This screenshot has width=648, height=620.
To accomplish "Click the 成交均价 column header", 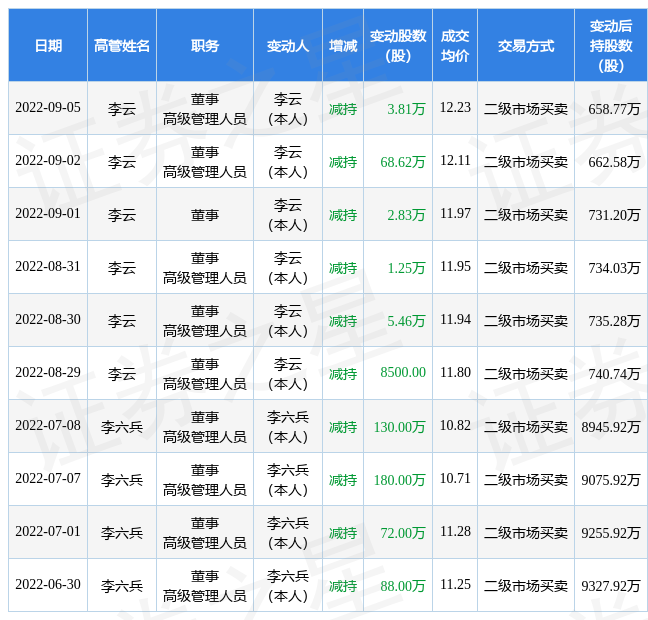I will pyautogui.click(x=455, y=45).
